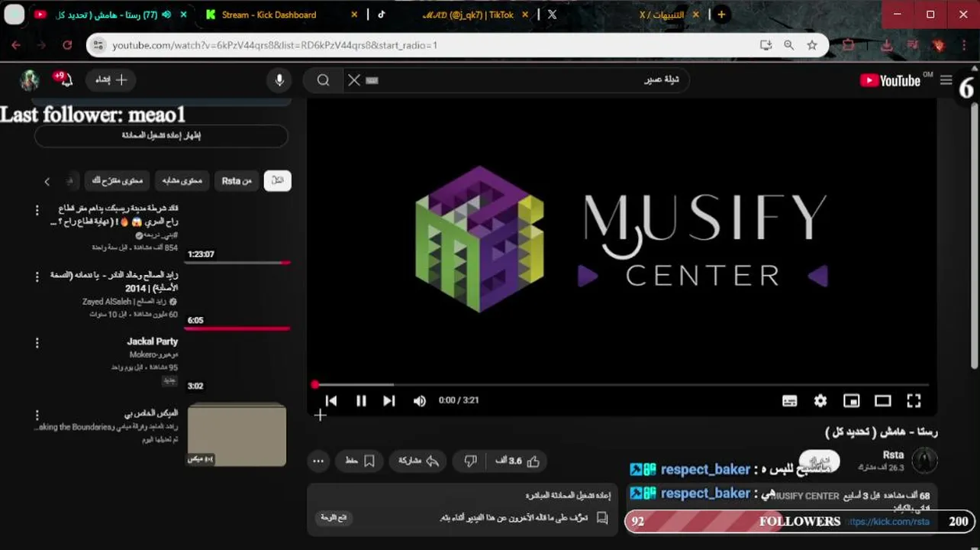This screenshot has height=550, width=980.
Task: Open the Create إنشاء button
Action: (111, 79)
